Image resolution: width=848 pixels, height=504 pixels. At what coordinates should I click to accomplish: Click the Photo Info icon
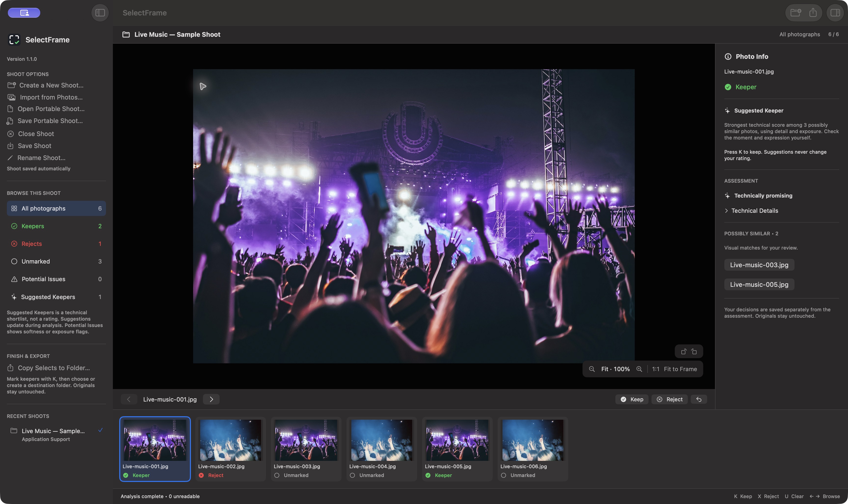(x=728, y=57)
